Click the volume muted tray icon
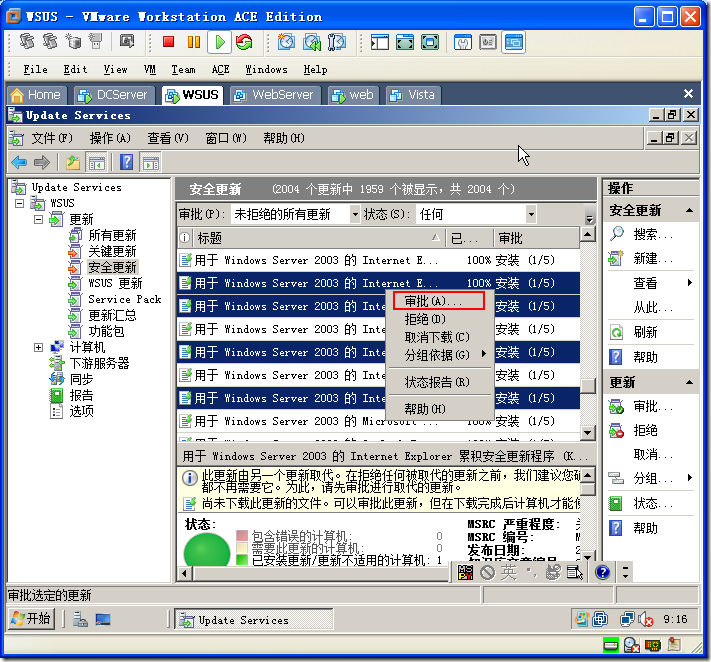Image resolution: width=711 pixels, height=662 pixels. pos(646,619)
